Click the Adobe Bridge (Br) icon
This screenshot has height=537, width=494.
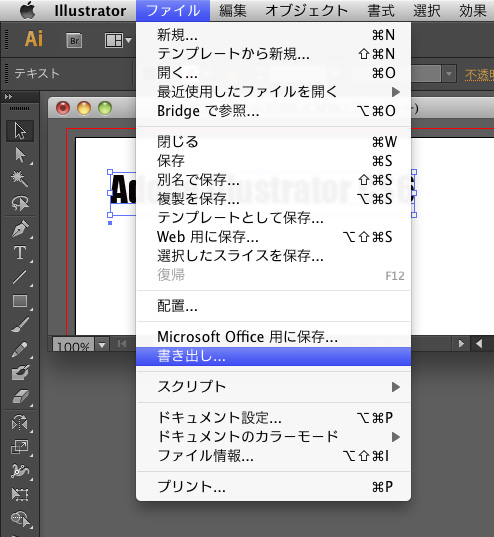point(74,41)
